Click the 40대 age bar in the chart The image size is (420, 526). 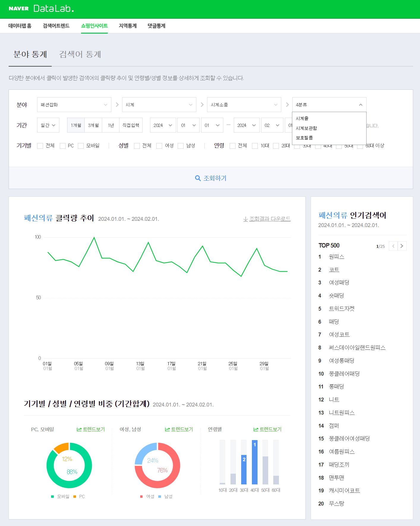255,462
